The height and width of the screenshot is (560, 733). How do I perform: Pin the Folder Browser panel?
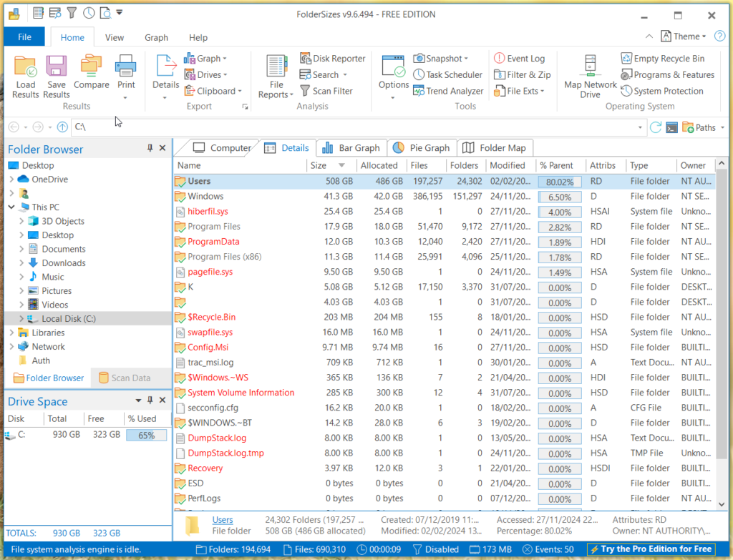150,148
